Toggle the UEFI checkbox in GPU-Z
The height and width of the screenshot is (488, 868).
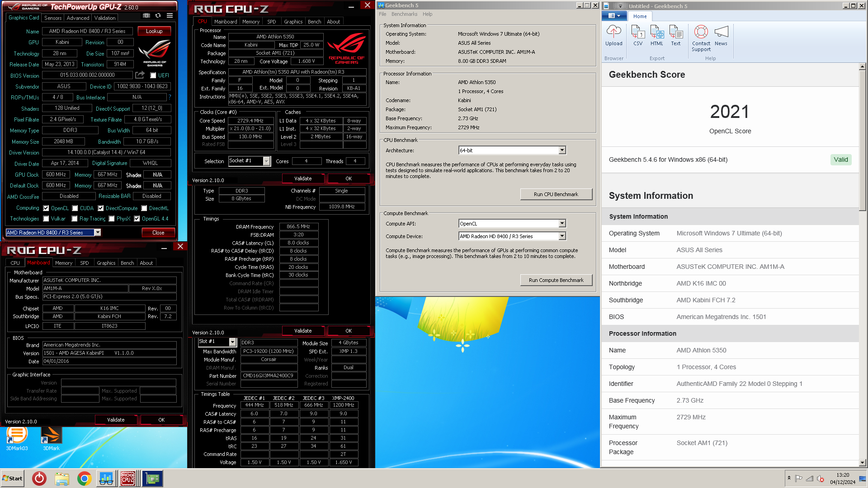(x=153, y=75)
